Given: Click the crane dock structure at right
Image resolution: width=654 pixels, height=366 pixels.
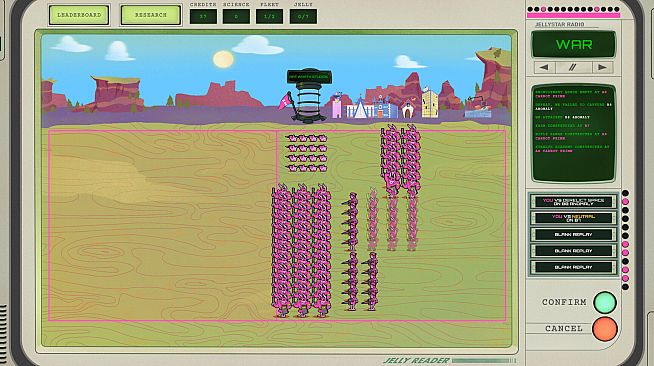Looking at the screenshot, I should [x=478, y=108].
